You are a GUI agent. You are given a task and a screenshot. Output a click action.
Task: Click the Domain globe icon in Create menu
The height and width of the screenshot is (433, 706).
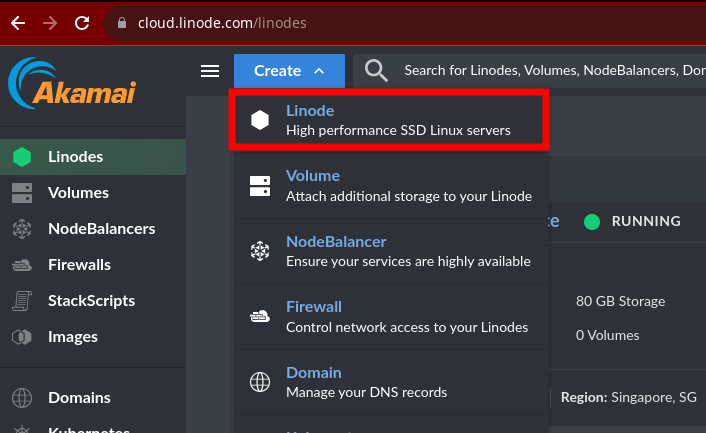(260, 382)
